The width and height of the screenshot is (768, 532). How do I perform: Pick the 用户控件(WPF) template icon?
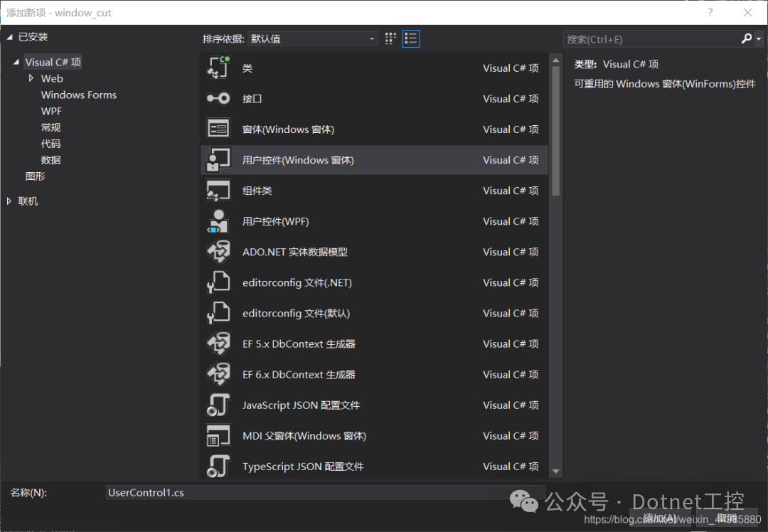tap(218, 221)
